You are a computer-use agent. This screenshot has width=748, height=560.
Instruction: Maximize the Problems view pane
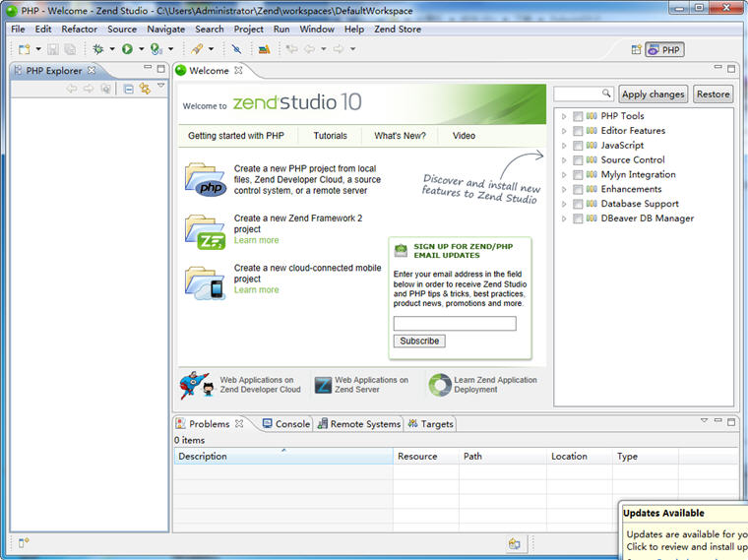pos(731,421)
